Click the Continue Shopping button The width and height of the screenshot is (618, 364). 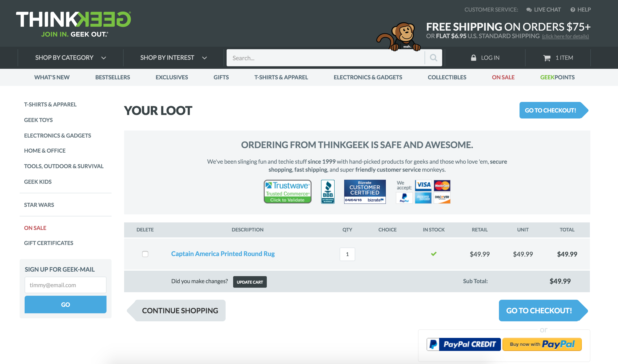(x=176, y=311)
